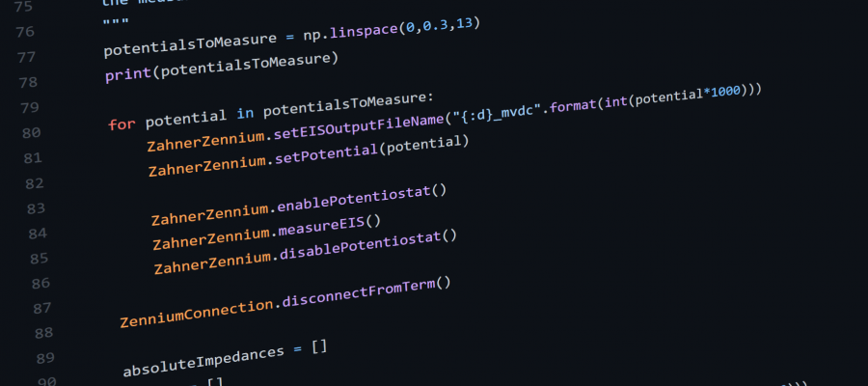Click the print keyword on line 78
The width and height of the screenshot is (868, 386).
click(x=128, y=73)
